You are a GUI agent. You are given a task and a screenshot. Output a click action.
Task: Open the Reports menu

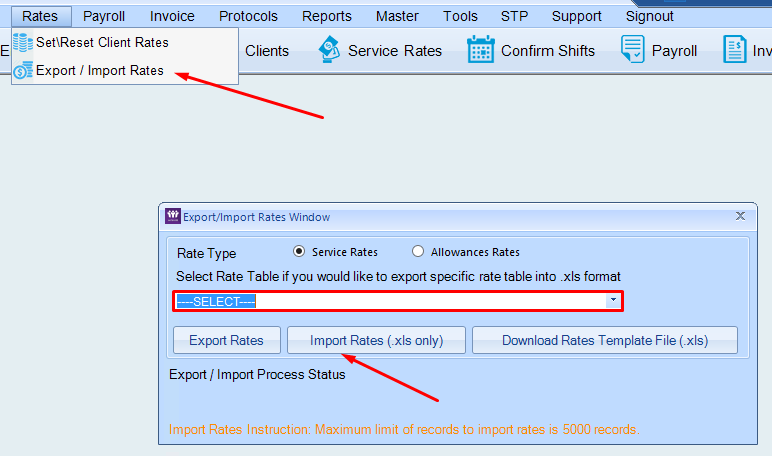point(326,16)
